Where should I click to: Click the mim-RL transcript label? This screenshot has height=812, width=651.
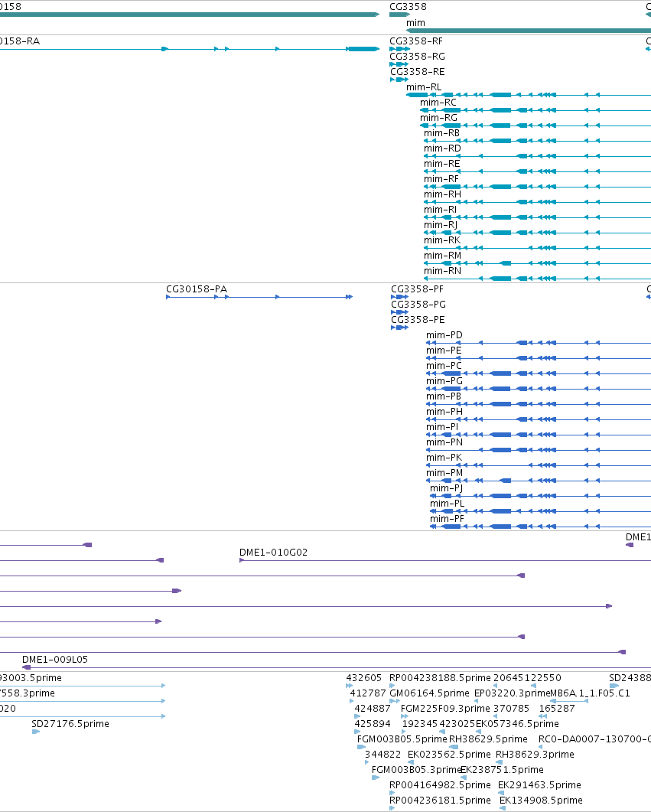tap(424, 87)
